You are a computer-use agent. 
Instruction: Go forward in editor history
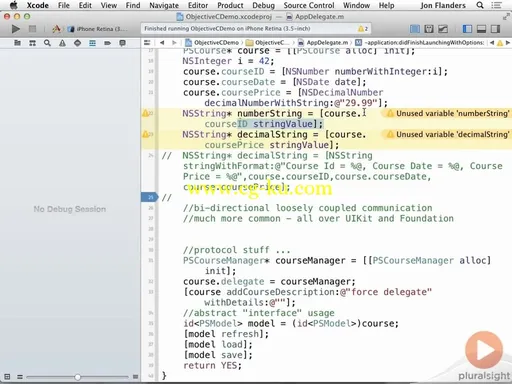(174, 43)
